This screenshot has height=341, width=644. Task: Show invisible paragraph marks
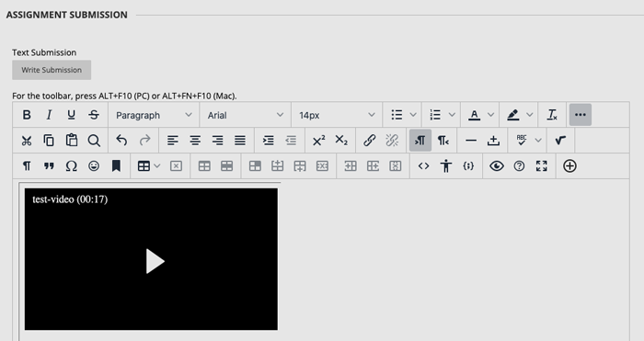[27, 165]
